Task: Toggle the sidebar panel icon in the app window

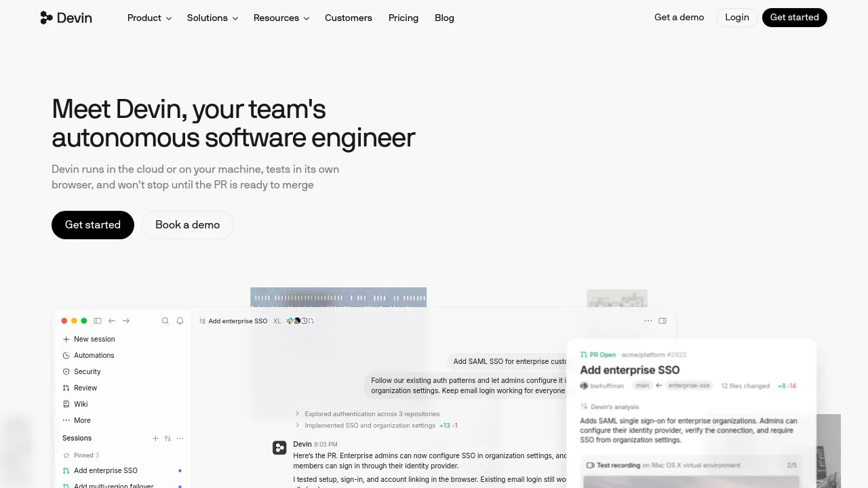Action: click(98, 321)
